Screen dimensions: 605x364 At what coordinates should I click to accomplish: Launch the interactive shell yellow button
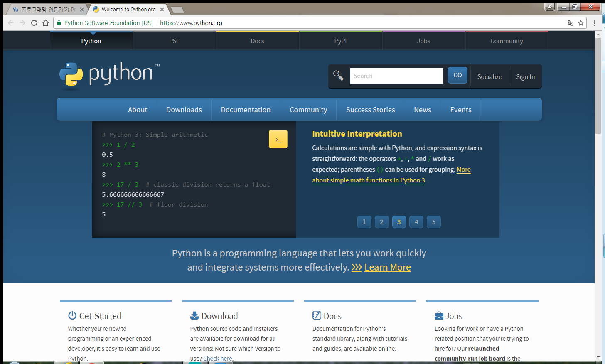tap(278, 139)
